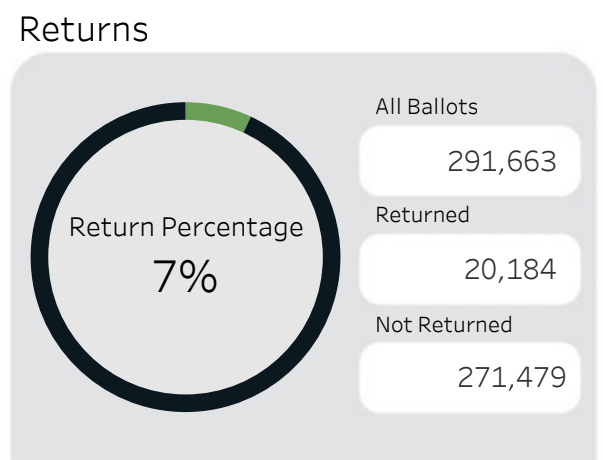Click blank space in the Not Returned card
The width and height of the screenshot is (603, 460).
(x=400, y=378)
